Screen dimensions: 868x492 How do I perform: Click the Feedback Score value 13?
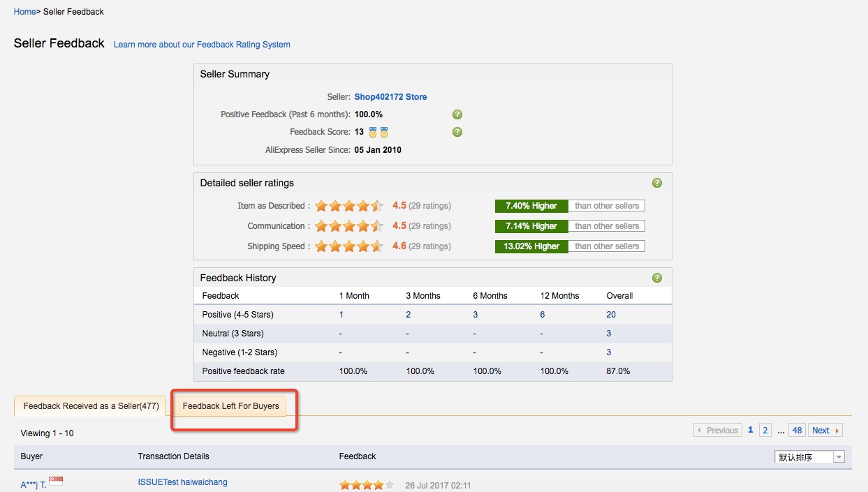[x=359, y=132]
